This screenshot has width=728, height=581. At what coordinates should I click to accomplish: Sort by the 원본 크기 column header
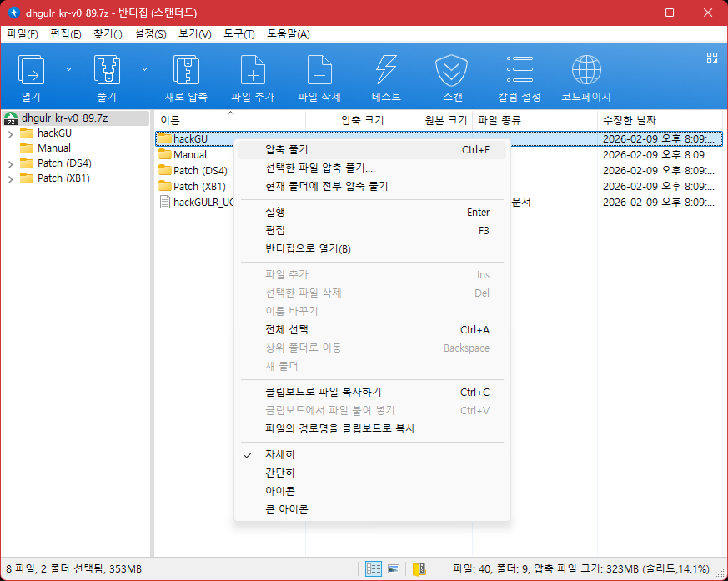[431, 120]
